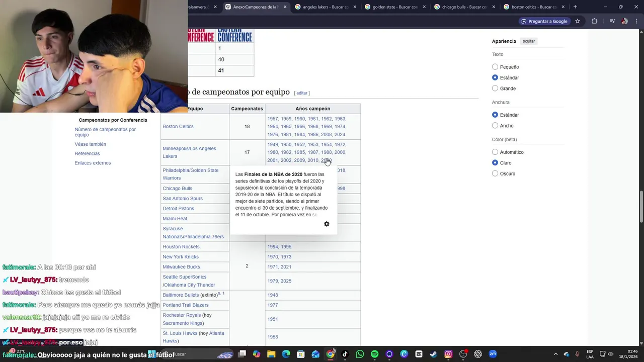Open the Lakers 2020 championship year link
This screenshot has width=644, height=362.
pos(326,160)
